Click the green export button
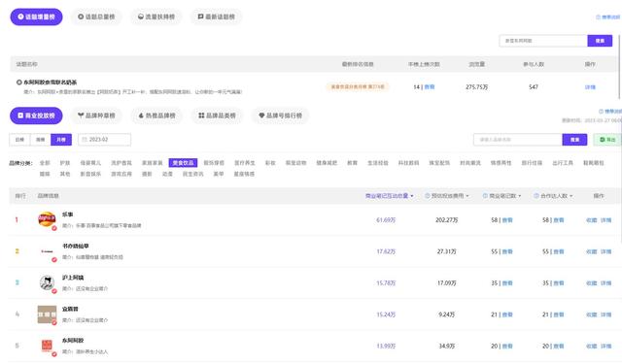Viewport: 622px width, 364px height. tap(607, 140)
